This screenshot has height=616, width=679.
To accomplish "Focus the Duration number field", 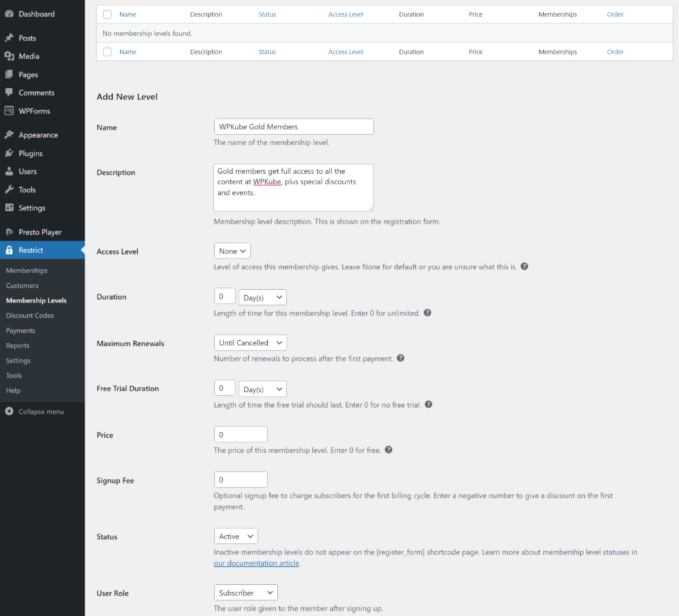I will [224, 296].
